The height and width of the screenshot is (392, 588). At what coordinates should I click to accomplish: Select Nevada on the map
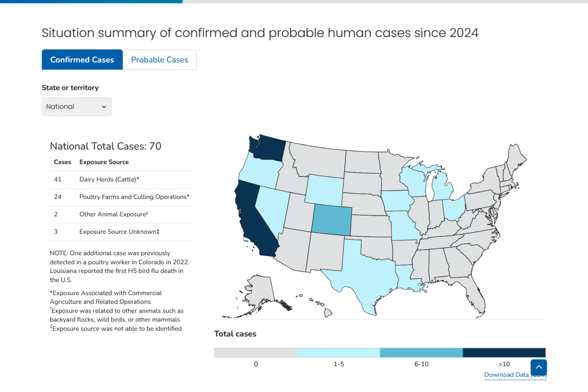(x=269, y=206)
